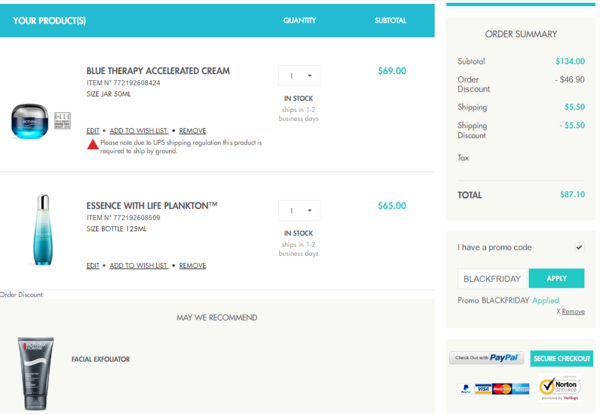Open the Blue Therapy cream product image

(30, 121)
